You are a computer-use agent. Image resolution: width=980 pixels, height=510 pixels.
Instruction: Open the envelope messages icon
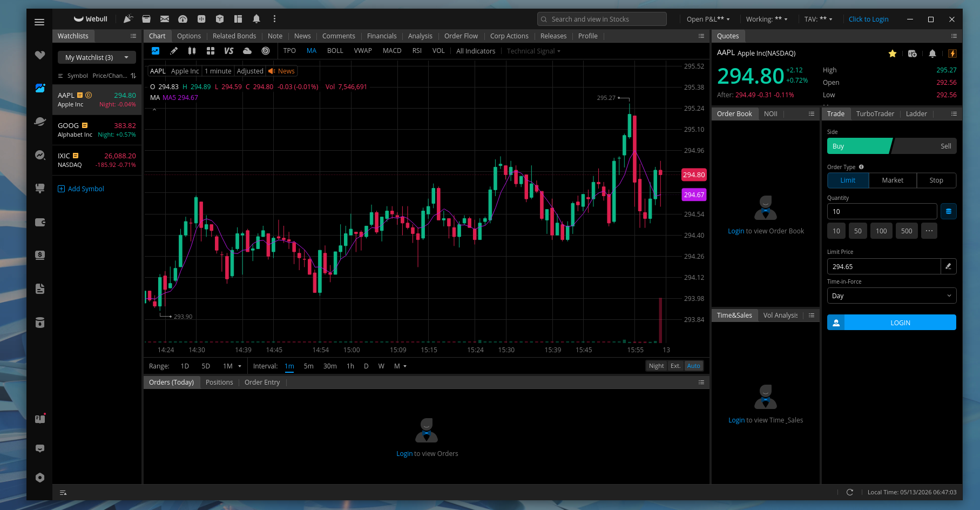click(165, 19)
